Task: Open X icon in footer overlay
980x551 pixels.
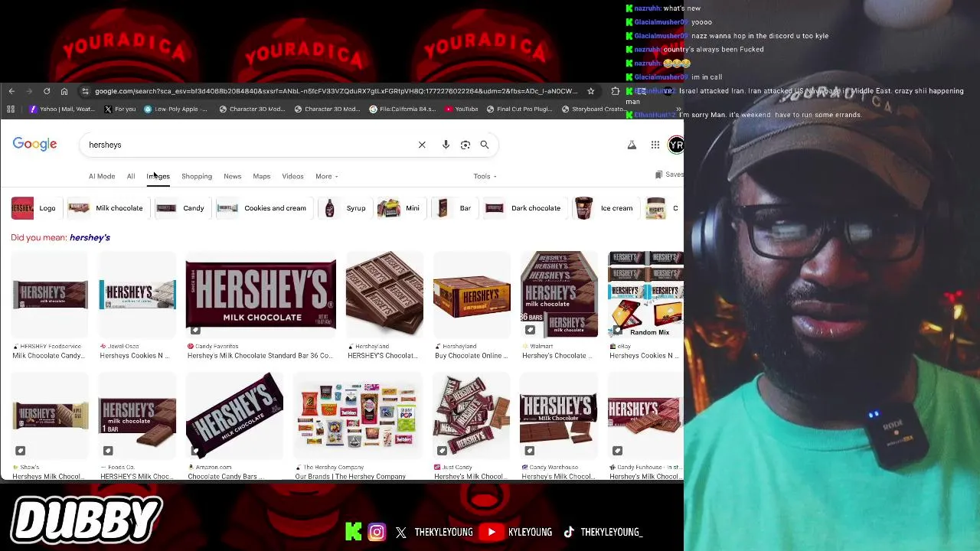Action: coord(401,532)
